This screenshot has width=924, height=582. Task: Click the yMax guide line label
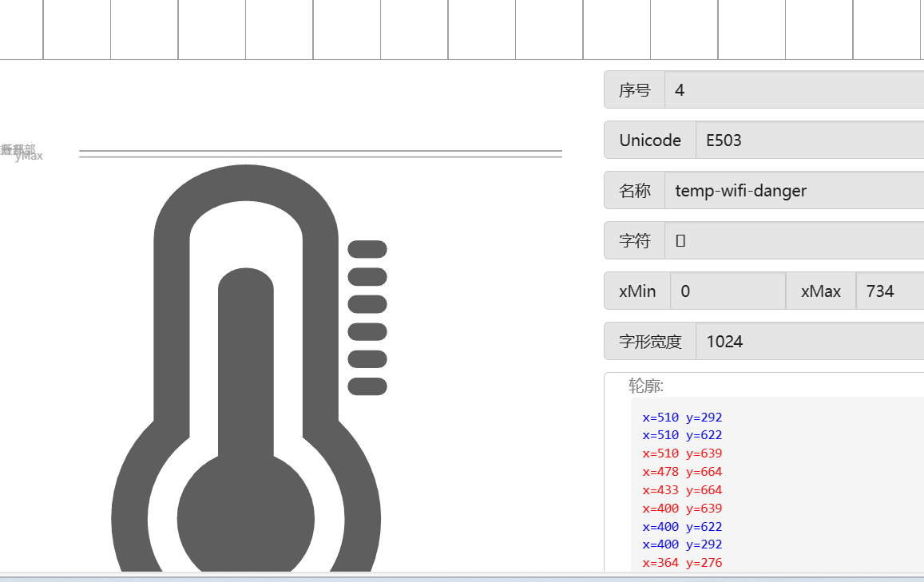click(29, 156)
